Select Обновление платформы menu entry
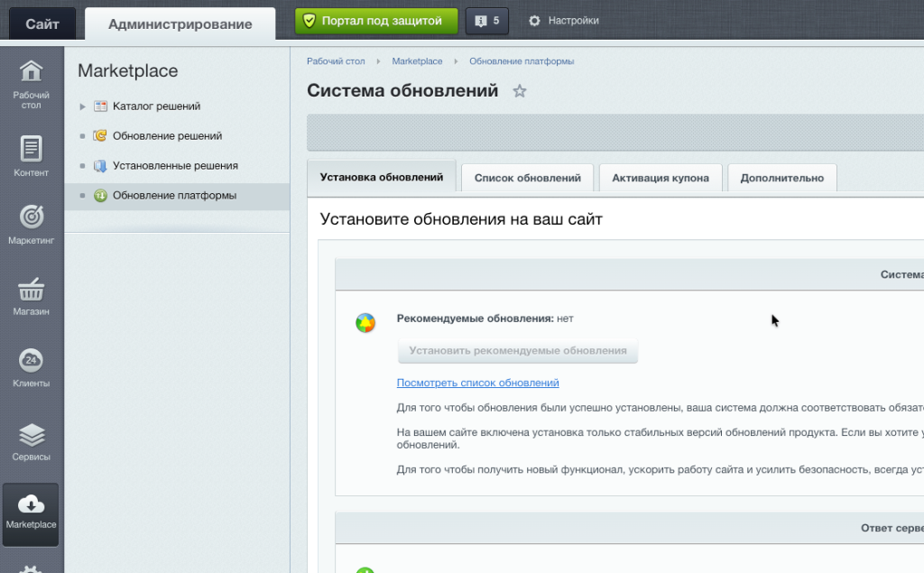 pyautogui.click(x=174, y=196)
